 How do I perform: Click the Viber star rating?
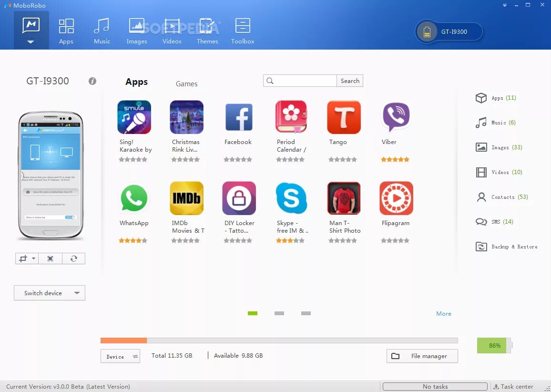[395, 160]
